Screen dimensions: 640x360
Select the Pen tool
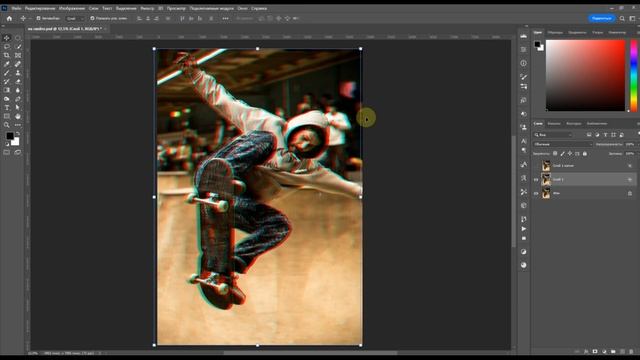pyautogui.click(x=18, y=99)
